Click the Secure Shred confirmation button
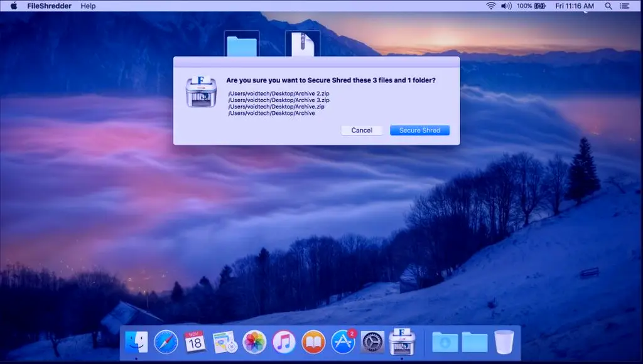Viewport: 643px width, 364px height. click(419, 131)
